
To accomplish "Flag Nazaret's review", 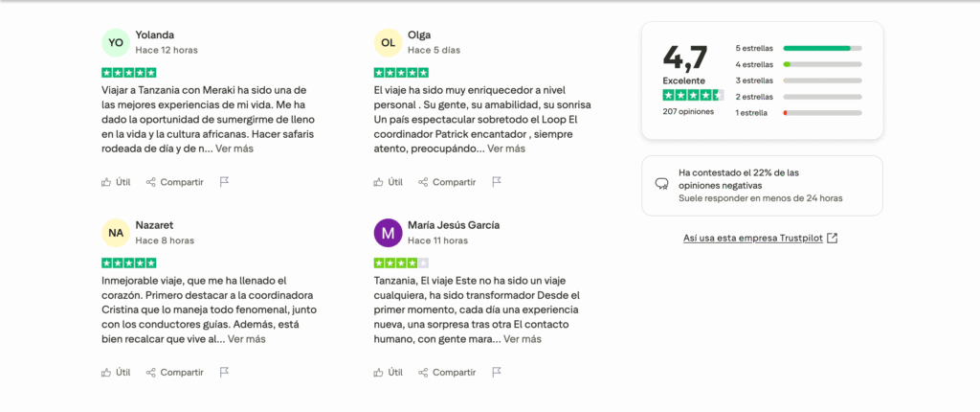I will (x=224, y=372).
